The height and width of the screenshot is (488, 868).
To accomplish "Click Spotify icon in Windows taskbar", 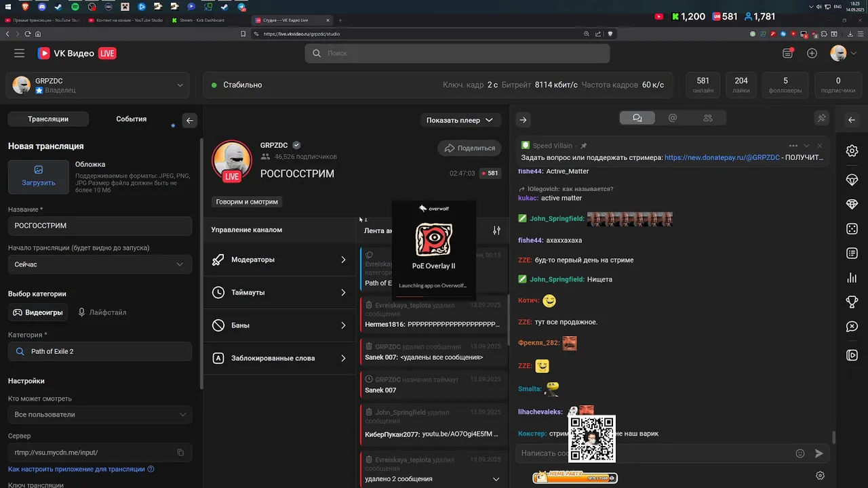I will (74, 6).
